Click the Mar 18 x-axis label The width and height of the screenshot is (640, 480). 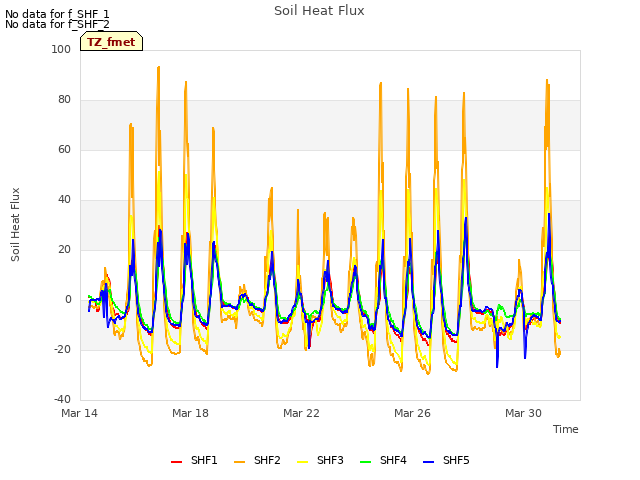(x=190, y=413)
